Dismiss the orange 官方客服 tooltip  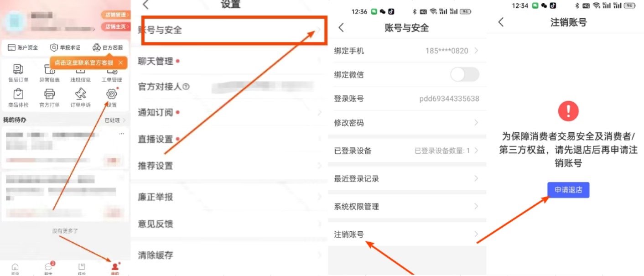click(120, 62)
